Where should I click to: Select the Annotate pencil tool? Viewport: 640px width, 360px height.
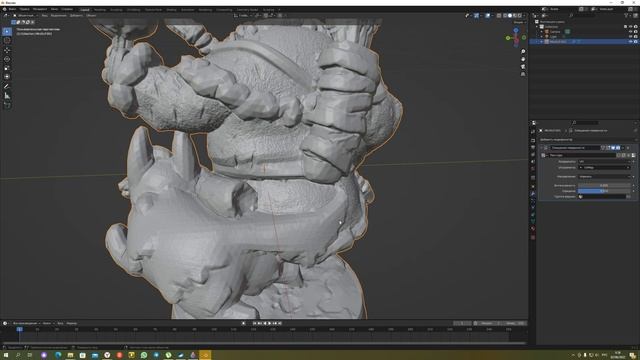(7, 86)
